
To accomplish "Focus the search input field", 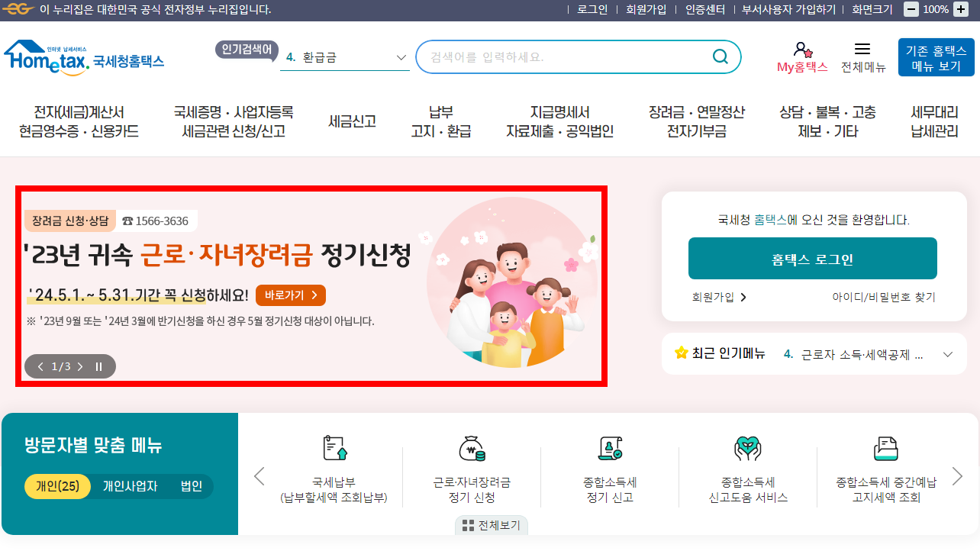I will pos(565,57).
